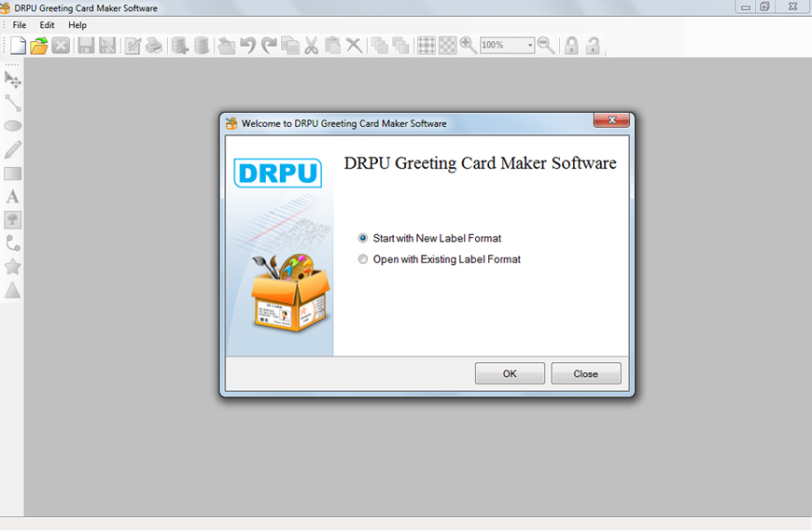Click the edit properties pencil icon

point(133,46)
